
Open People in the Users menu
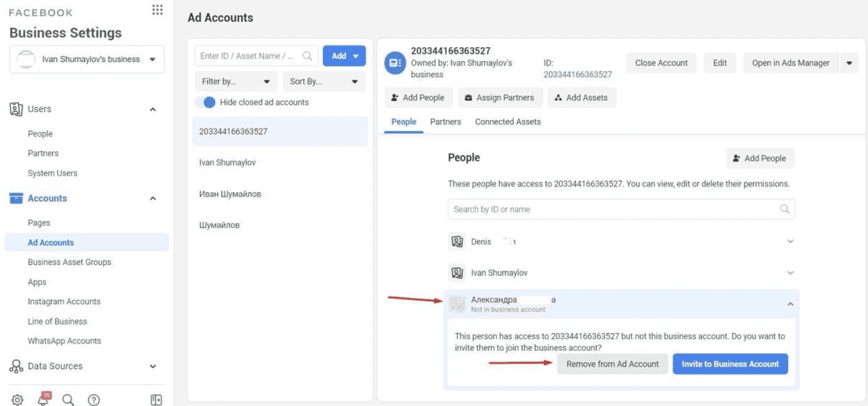[40, 134]
